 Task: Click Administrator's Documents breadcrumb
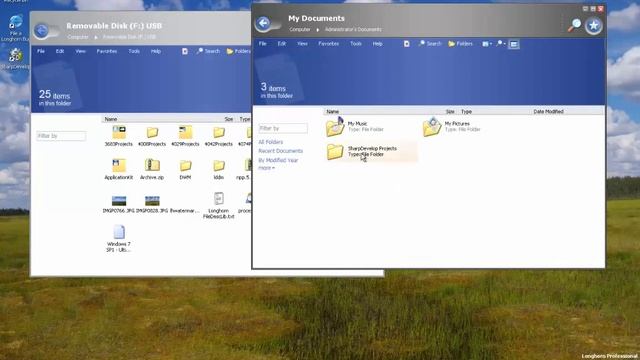click(x=353, y=29)
